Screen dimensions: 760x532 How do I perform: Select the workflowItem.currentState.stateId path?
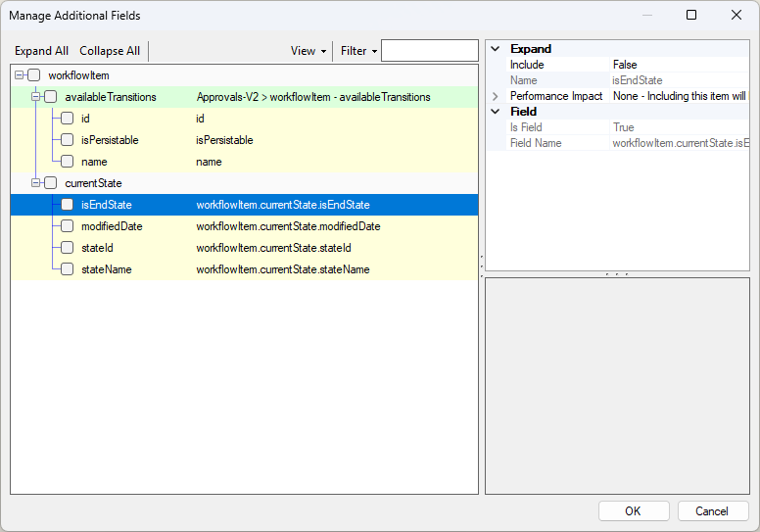pyautogui.click(x=273, y=248)
